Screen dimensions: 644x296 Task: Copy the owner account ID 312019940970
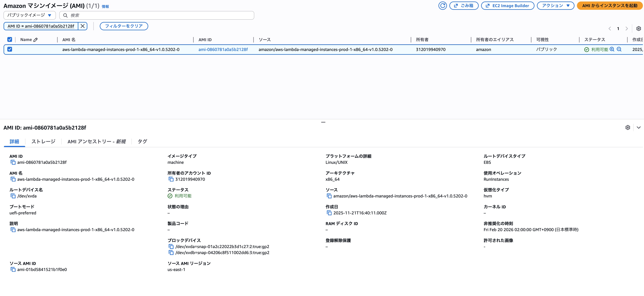[x=171, y=179]
